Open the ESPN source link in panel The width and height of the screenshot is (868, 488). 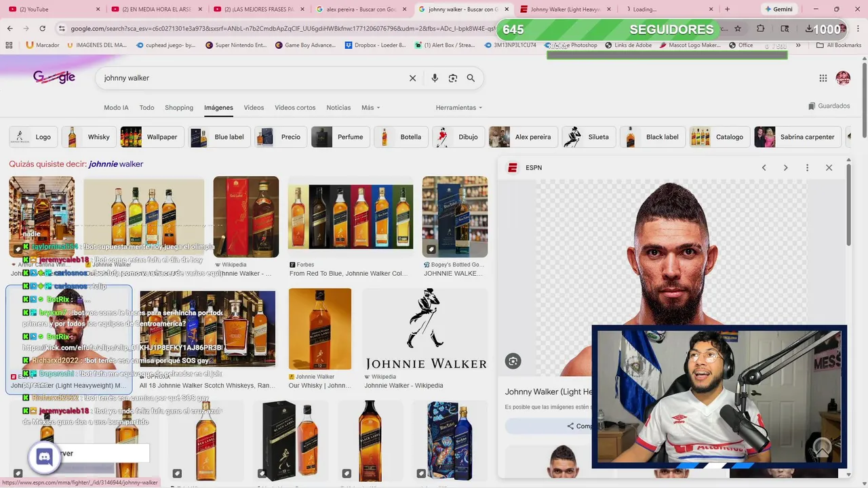[x=526, y=167]
